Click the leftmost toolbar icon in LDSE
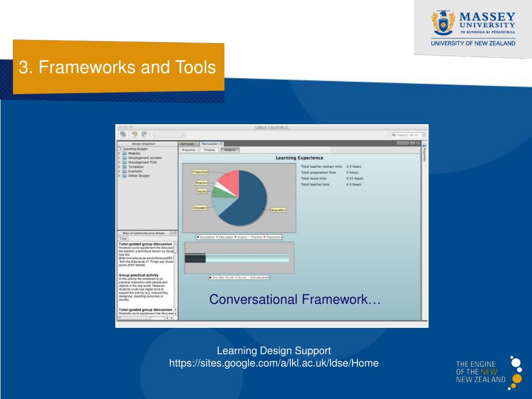The image size is (532, 399). 123,135
